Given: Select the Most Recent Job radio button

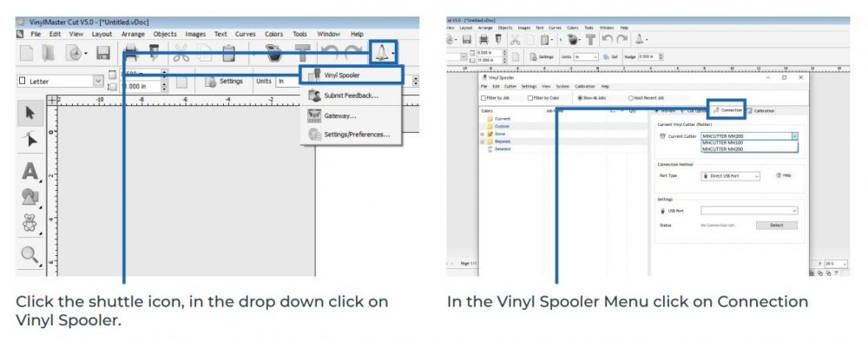Looking at the screenshot, I should pos(630,98).
